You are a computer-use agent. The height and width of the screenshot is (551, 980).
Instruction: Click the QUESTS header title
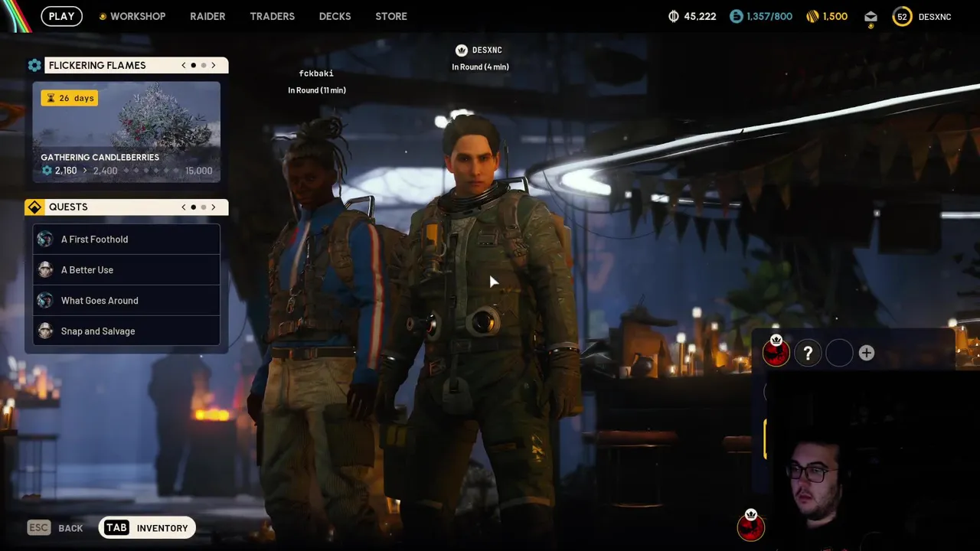tap(68, 207)
